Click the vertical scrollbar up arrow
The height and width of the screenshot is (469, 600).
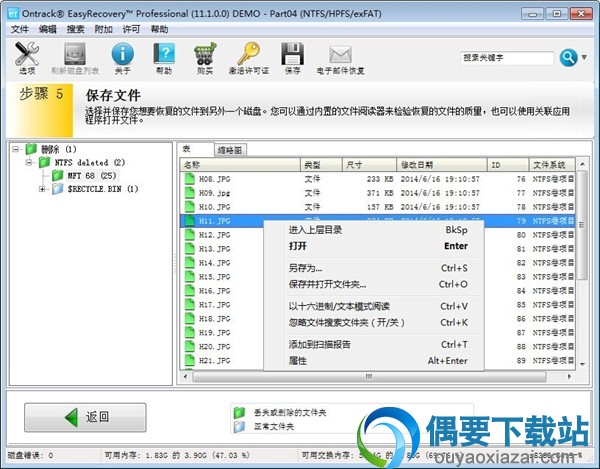click(x=582, y=164)
